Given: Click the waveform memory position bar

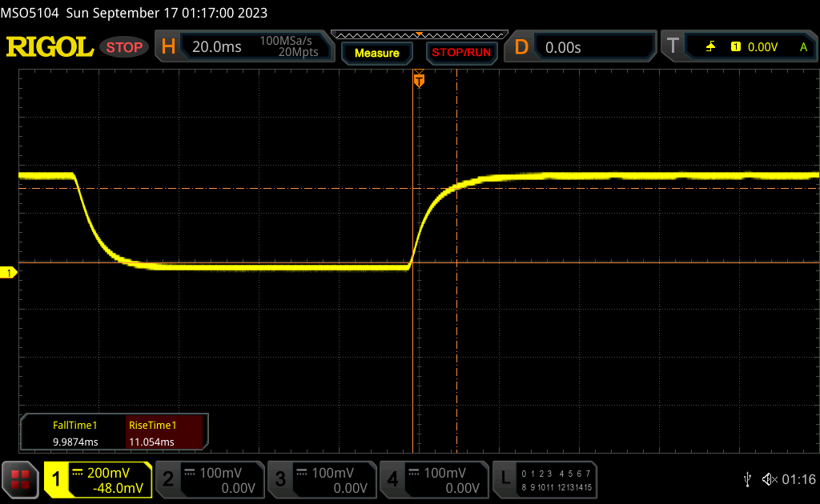Looking at the screenshot, I should 419,35.
